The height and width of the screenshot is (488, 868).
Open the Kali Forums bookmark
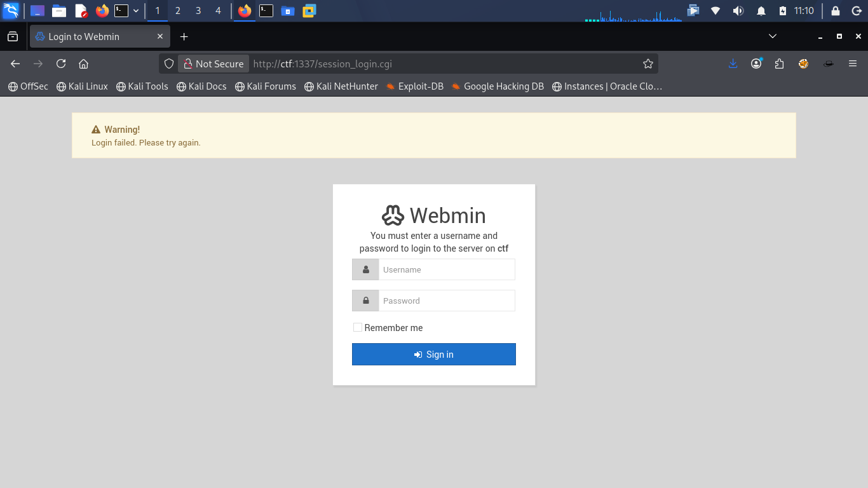click(266, 86)
